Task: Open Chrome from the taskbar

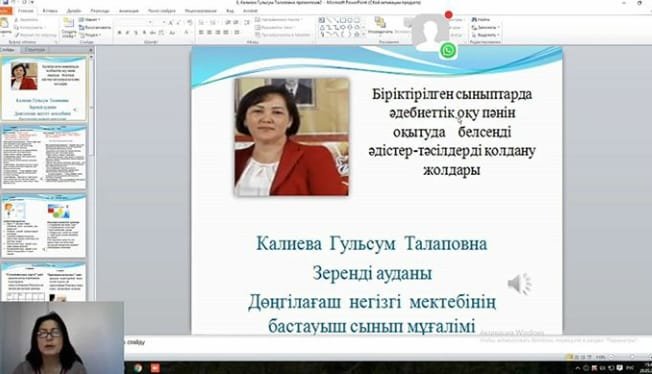Action: tap(138, 368)
